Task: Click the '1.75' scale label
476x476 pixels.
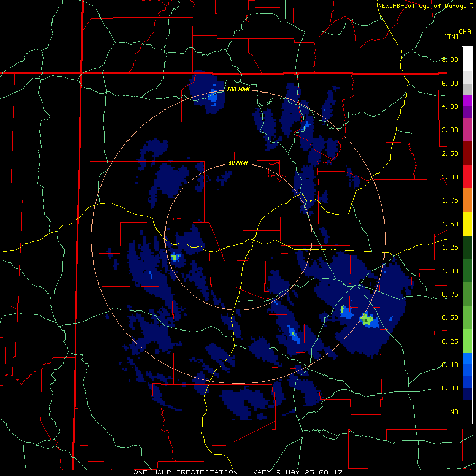Action: pyautogui.click(x=450, y=200)
